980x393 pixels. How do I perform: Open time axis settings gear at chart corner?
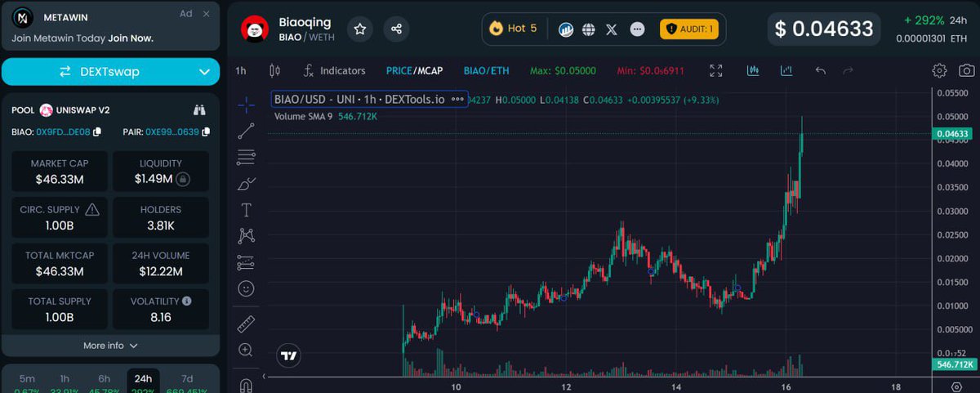coord(955,386)
